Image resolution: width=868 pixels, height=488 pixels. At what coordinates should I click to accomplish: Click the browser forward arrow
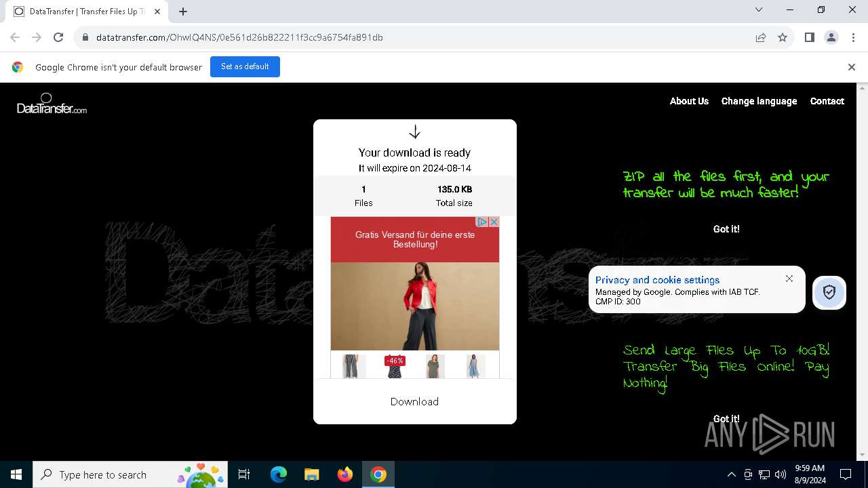pos(37,37)
